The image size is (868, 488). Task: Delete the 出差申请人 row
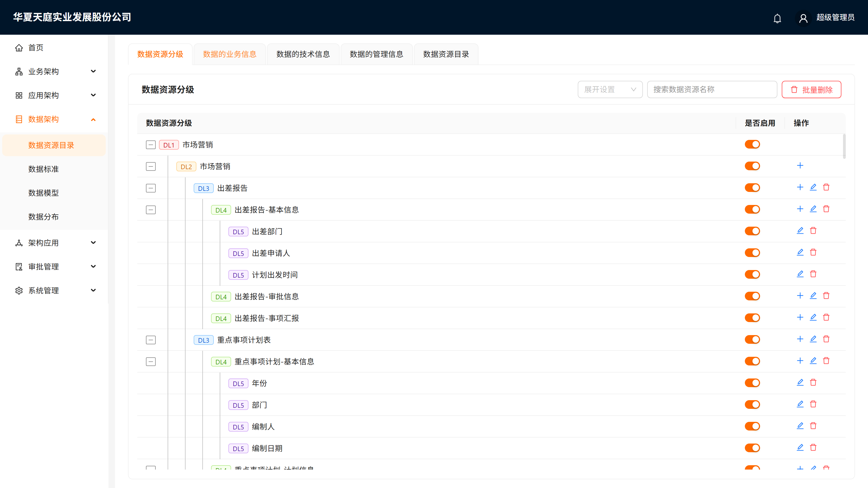point(813,252)
